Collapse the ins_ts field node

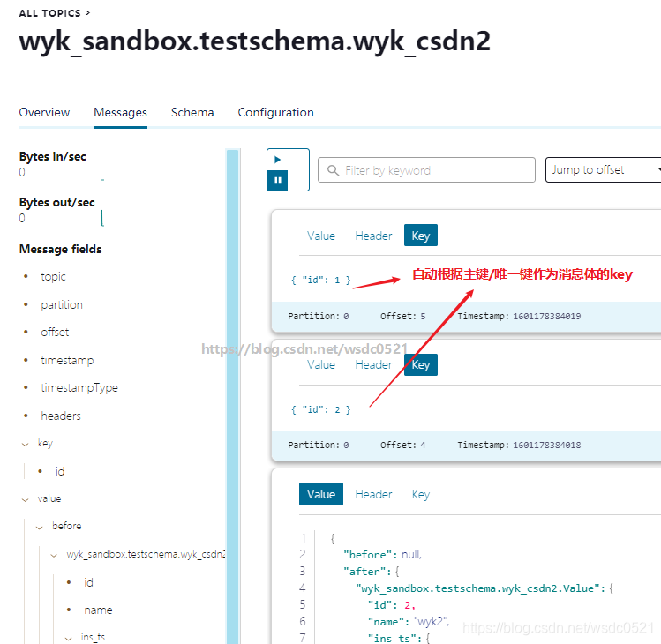(x=69, y=639)
